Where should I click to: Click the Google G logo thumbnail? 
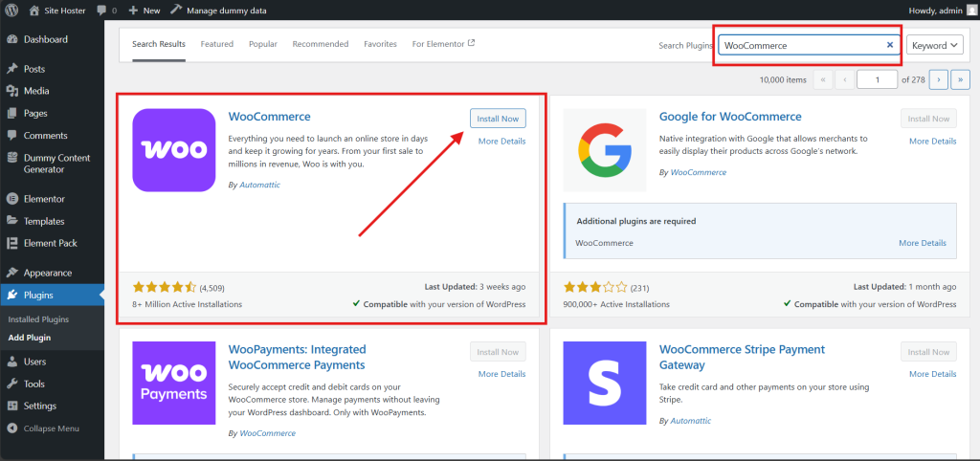605,150
